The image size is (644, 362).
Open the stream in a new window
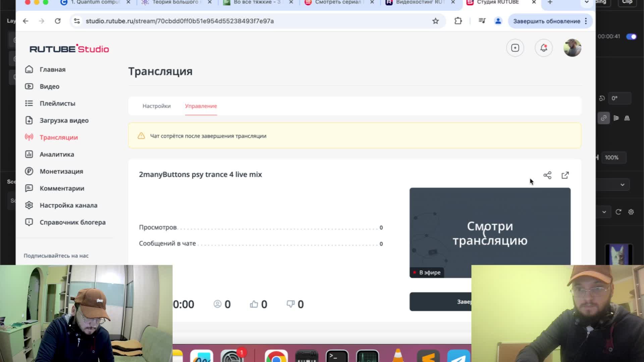pos(565,175)
